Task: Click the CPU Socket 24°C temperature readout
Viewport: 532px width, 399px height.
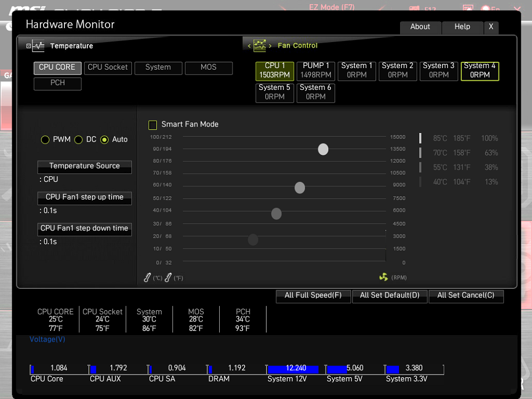Action: tap(103, 320)
